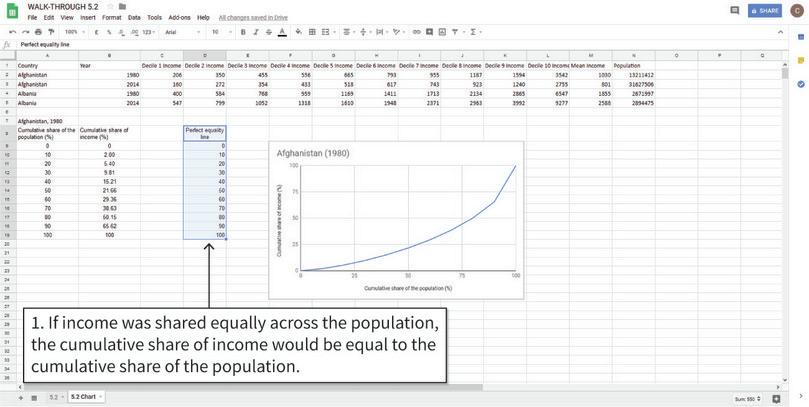Open the text rotation dropdown
This screenshot has width=809, height=407.
click(398, 32)
